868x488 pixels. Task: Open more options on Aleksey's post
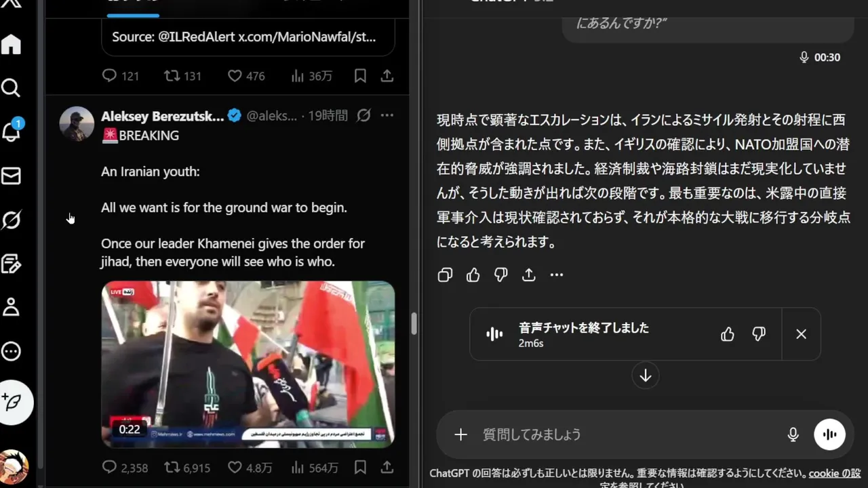(x=387, y=116)
